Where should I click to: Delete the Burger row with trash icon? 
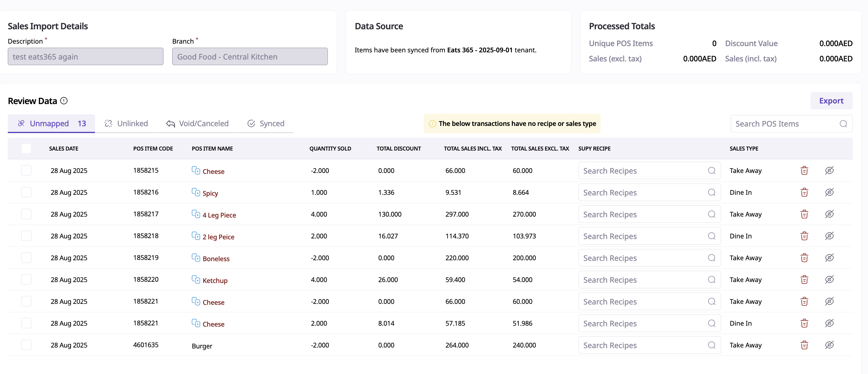point(804,345)
